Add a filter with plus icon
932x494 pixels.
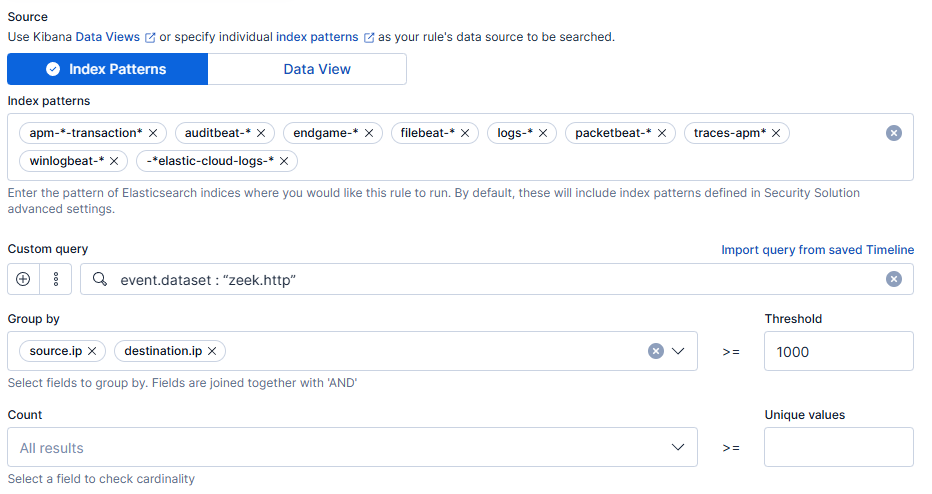pos(23,279)
